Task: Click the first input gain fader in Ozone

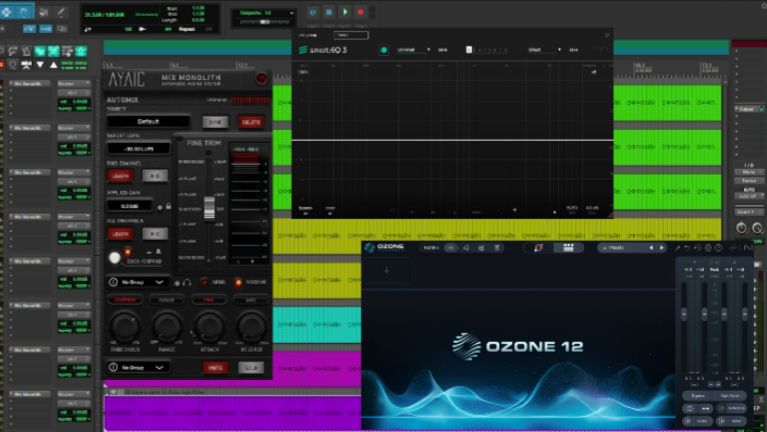Action: (x=684, y=315)
